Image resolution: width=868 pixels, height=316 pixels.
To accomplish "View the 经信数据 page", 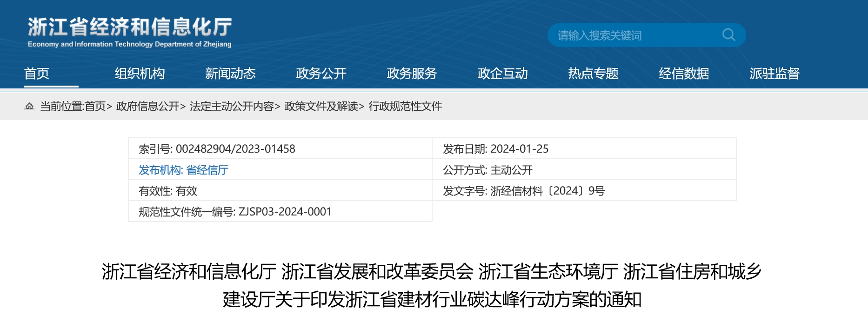I will [684, 74].
